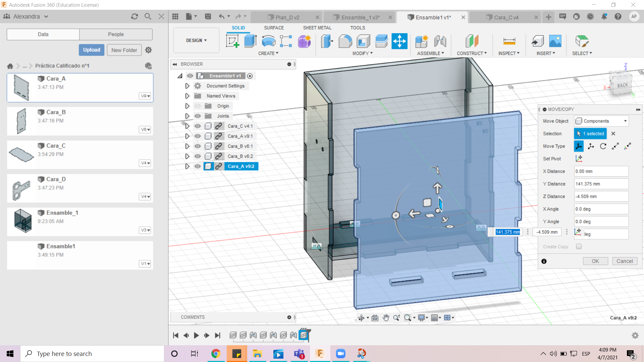Open timeline settings gear
Viewport: 644px width, 362px height.
[x=635, y=335]
